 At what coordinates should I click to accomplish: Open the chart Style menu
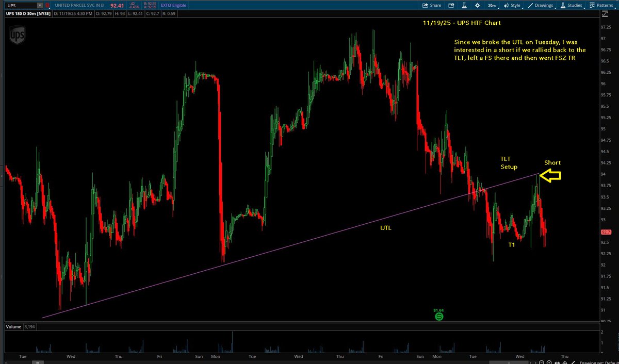point(512,5)
